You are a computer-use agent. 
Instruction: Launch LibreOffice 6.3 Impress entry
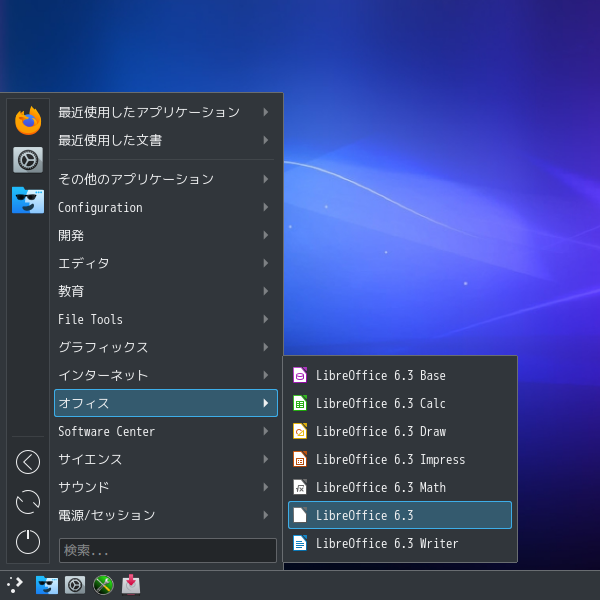400,459
